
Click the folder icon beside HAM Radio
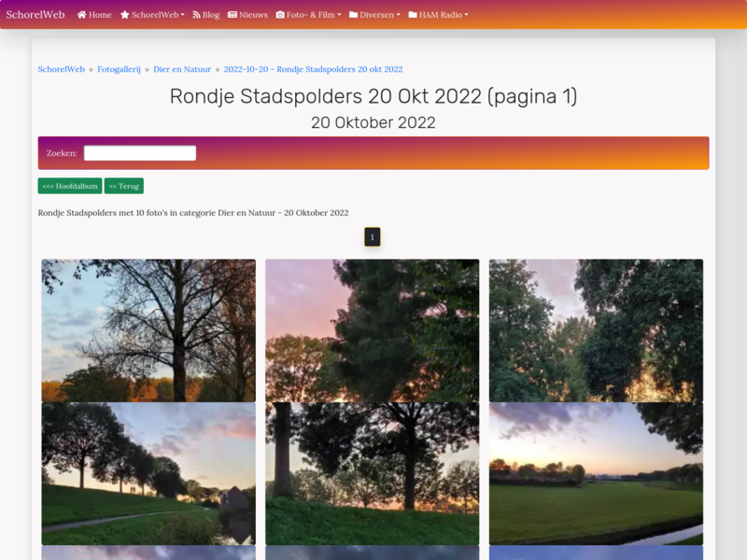point(413,15)
